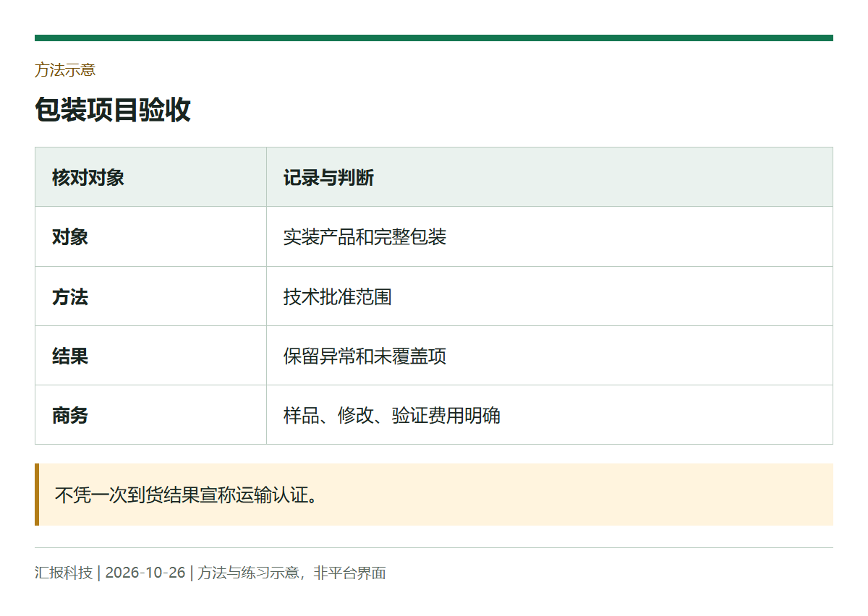Click the column header '核对对象'
868x616 pixels.
coord(150,177)
